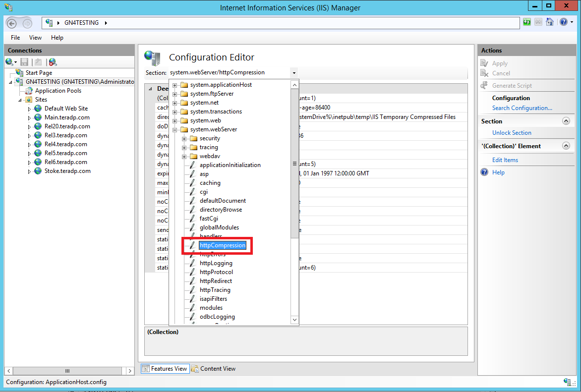The width and height of the screenshot is (581, 392).
Task: Select httpLogging in section list
Action: point(216,263)
